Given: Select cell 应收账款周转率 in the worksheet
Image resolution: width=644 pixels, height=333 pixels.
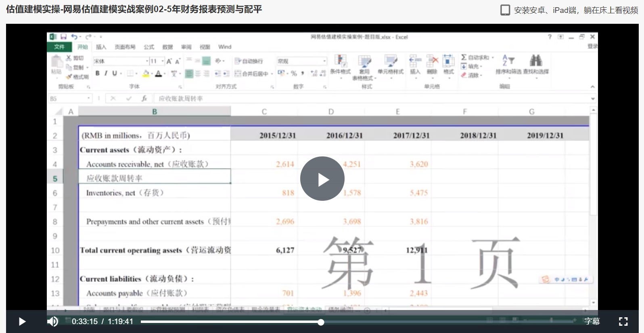Looking at the screenshot, I should click(155, 177).
